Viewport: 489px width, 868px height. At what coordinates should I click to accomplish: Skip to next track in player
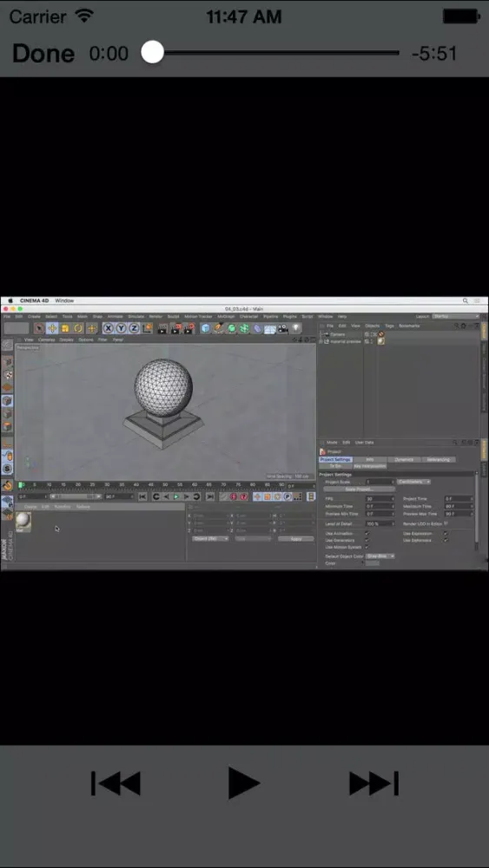[x=373, y=783]
